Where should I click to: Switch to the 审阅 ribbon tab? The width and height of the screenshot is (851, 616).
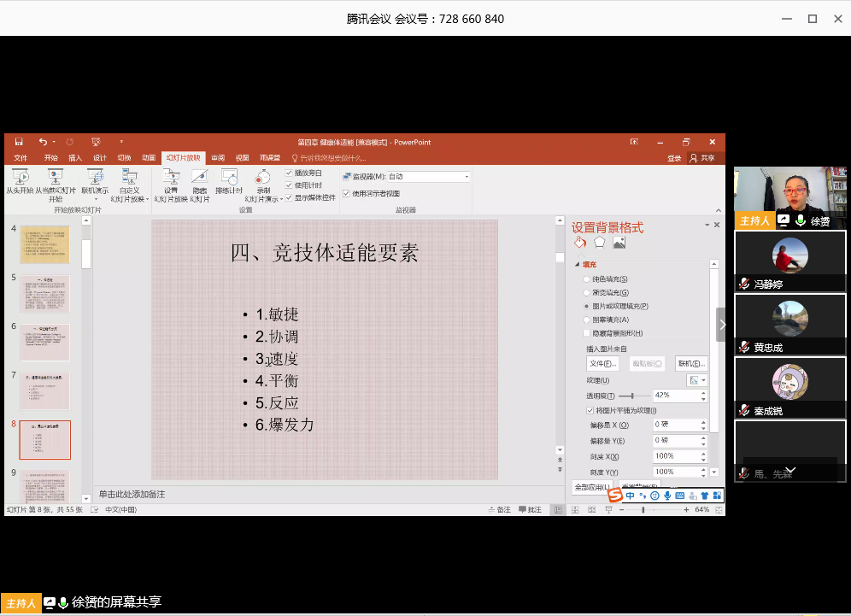218,158
